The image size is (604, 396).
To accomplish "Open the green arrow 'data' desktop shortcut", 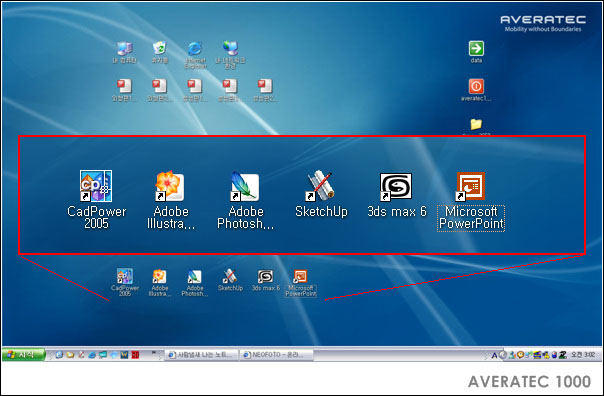I will point(476,52).
